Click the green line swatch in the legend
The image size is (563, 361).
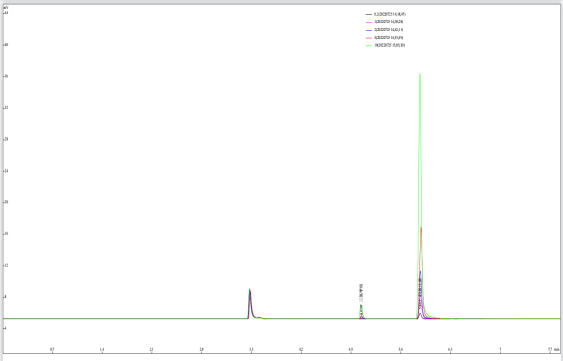coord(368,46)
